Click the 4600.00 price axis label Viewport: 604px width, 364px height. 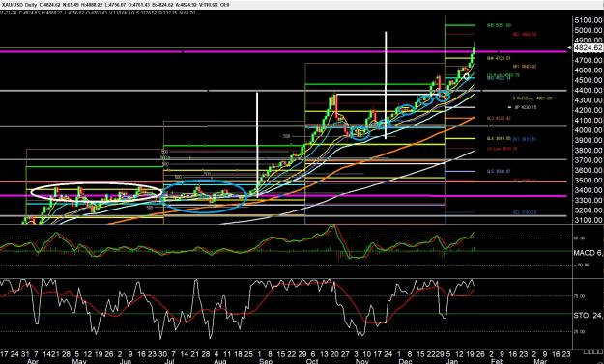click(588, 70)
